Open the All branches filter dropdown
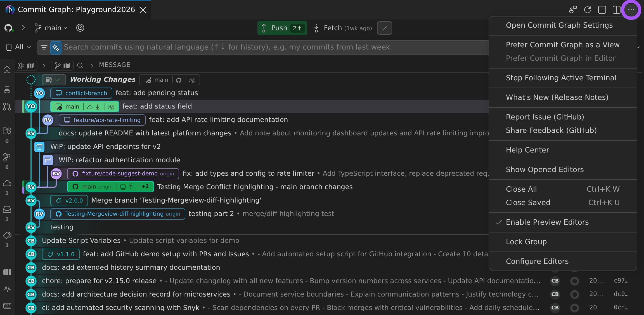 click(x=18, y=47)
